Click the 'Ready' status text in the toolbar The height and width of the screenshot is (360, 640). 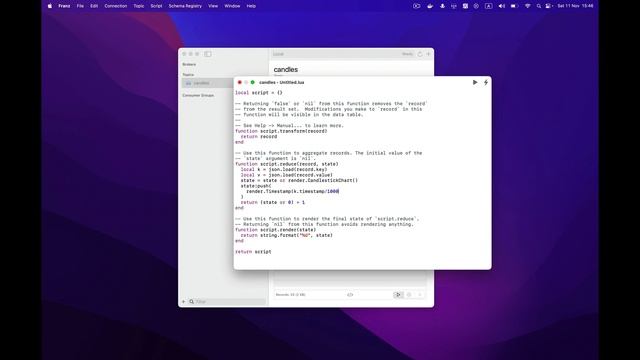[407, 54]
